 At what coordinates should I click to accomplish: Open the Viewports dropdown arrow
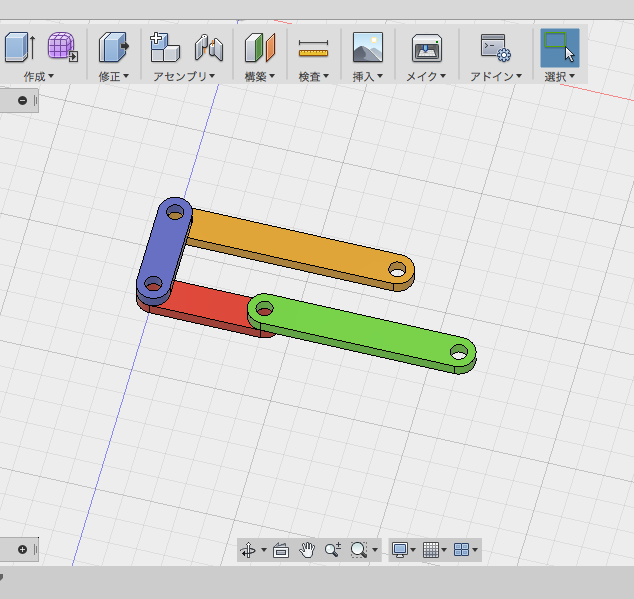[475, 550]
